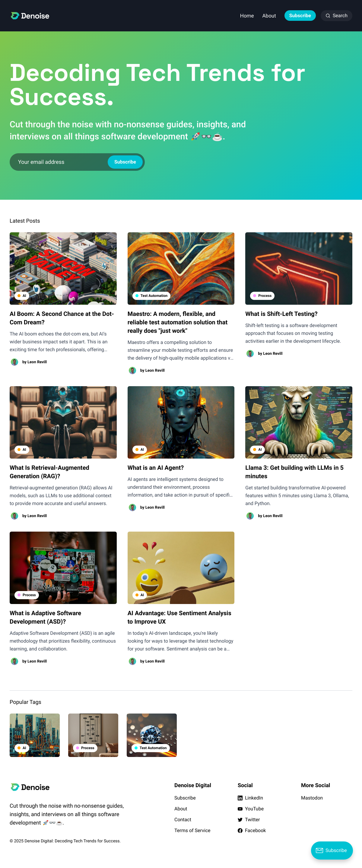This screenshot has height=868, width=362.
Task: Click the header Subscribe button
Action: click(300, 15)
